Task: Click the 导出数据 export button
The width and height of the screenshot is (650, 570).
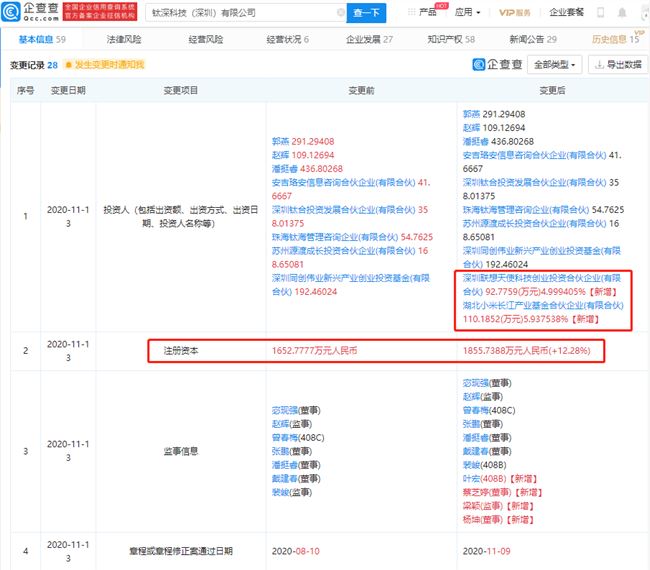Action: point(618,65)
